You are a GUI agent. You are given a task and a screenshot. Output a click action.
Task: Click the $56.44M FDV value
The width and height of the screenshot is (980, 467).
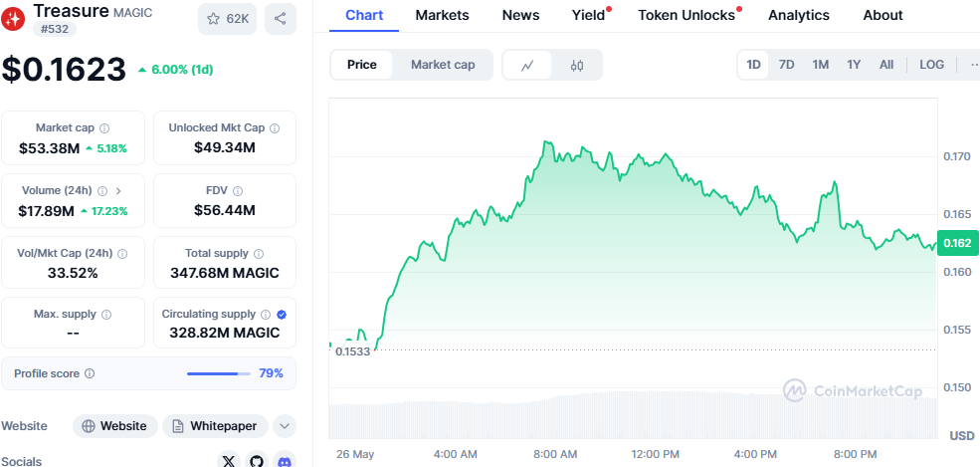[225, 211]
